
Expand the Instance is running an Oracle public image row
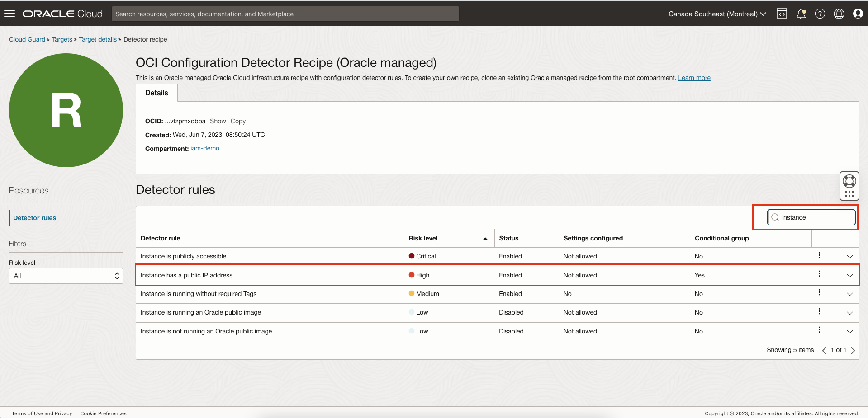point(850,313)
